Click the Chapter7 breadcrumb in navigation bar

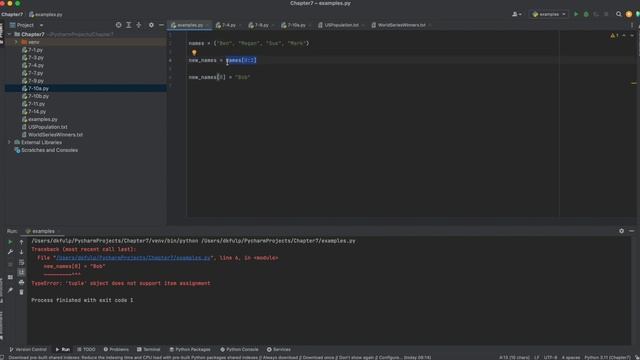click(12, 14)
